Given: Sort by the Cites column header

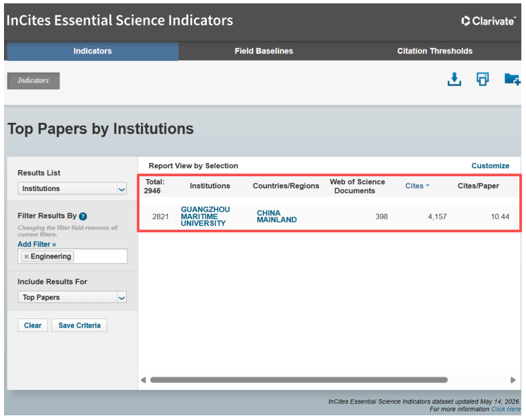Looking at the screenshot, I should coord(415,186).
